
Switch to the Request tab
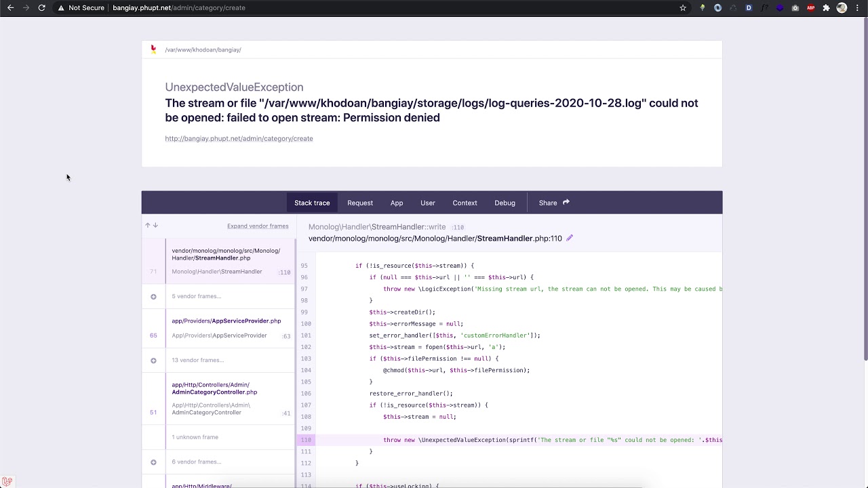click(360, 203)
